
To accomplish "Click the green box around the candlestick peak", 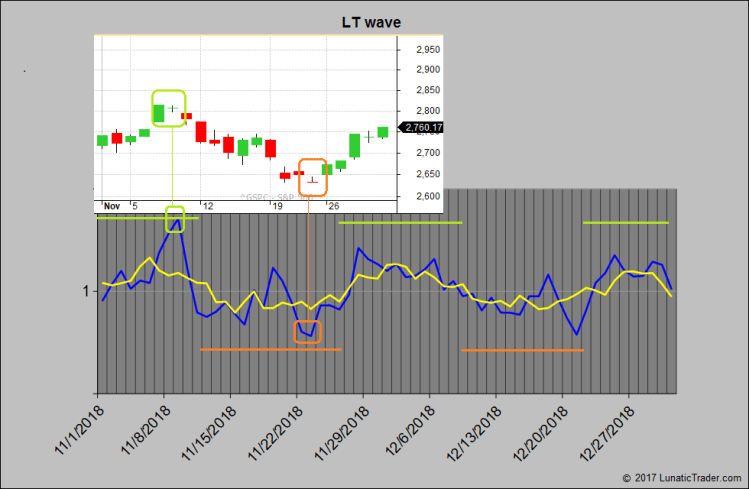I will (x=165, y=107).
